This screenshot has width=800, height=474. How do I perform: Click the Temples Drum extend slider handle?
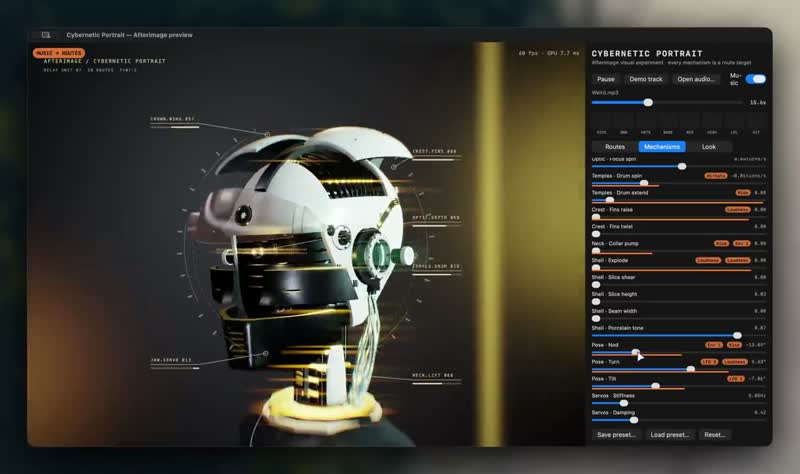point(609,200)
